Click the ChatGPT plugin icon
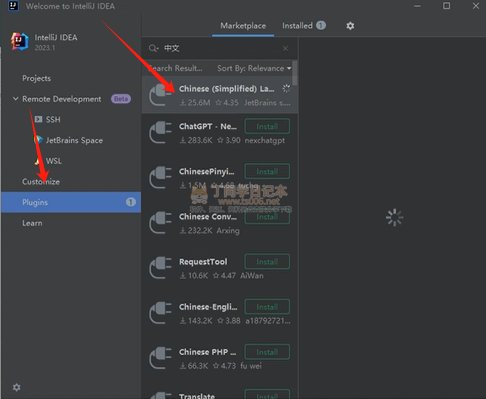The image size is (486, 399). 160,133
